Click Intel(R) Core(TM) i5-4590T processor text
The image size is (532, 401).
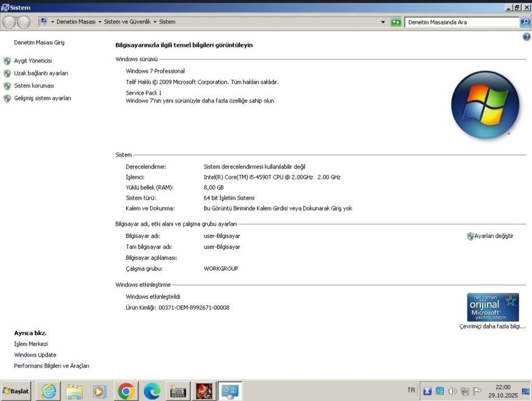(x=272, y=177)
